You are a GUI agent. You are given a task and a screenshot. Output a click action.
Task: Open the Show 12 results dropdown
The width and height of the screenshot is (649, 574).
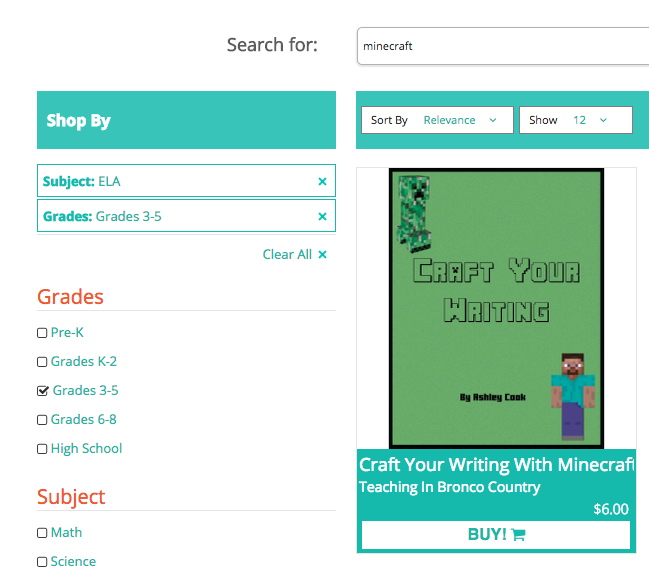576,120
